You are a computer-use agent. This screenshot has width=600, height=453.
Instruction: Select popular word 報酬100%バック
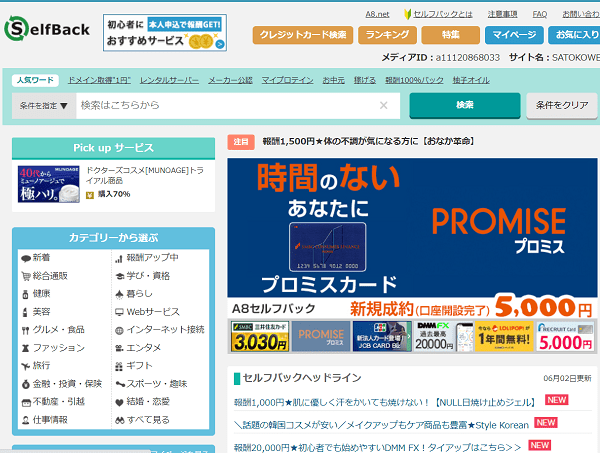414,80
